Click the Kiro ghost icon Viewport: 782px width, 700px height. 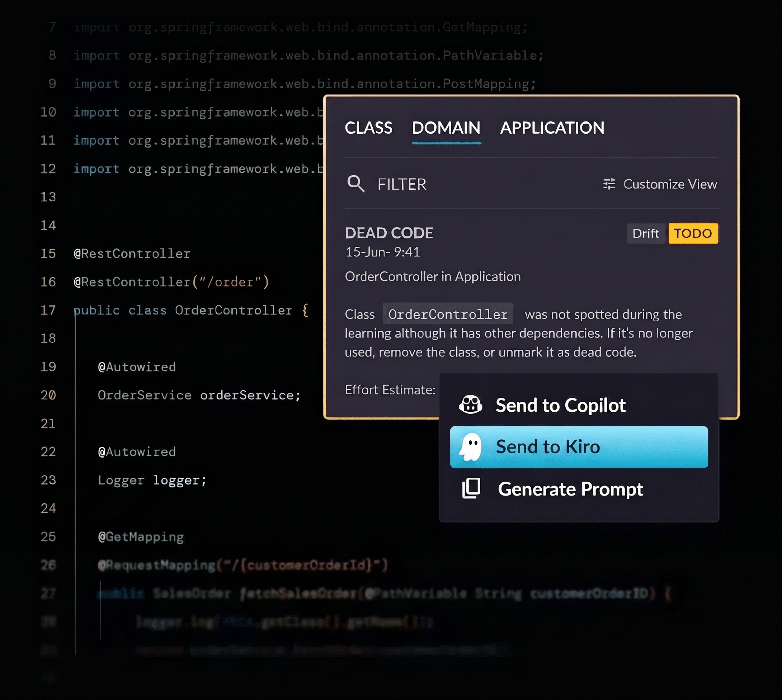(x=471, y=446)
